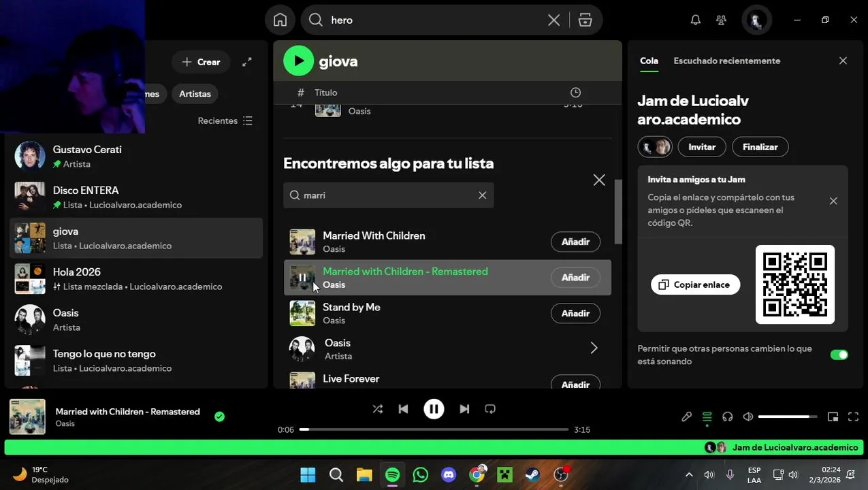Add Married With Children to playlist
The image size is (868, 490).
[x=575, y=242]
